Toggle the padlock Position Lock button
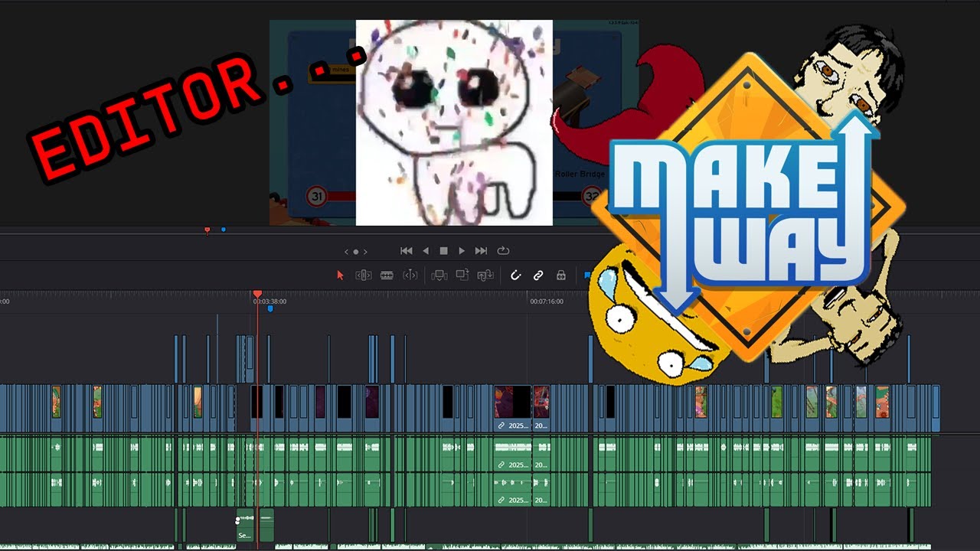 (x=561, y=275)
